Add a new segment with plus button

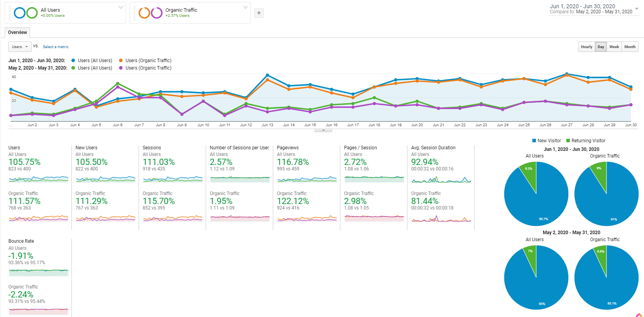pyautogui.click(x=259, y=13)
